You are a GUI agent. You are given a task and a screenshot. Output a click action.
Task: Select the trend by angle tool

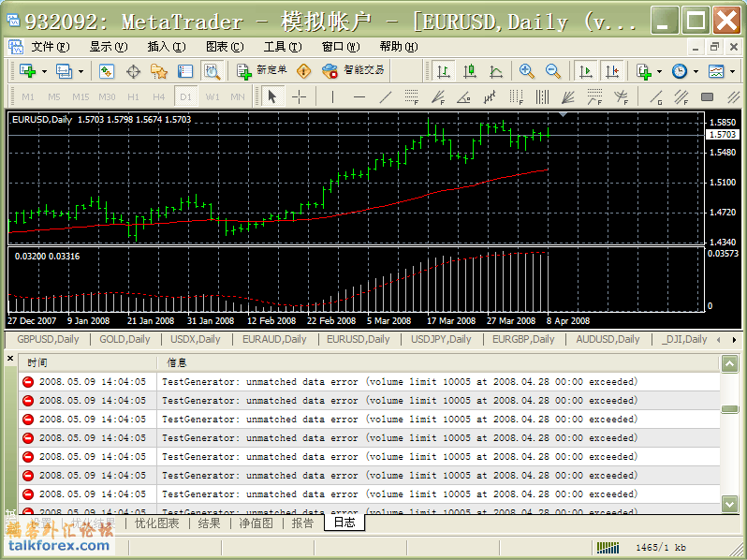[x=464, y=97]
